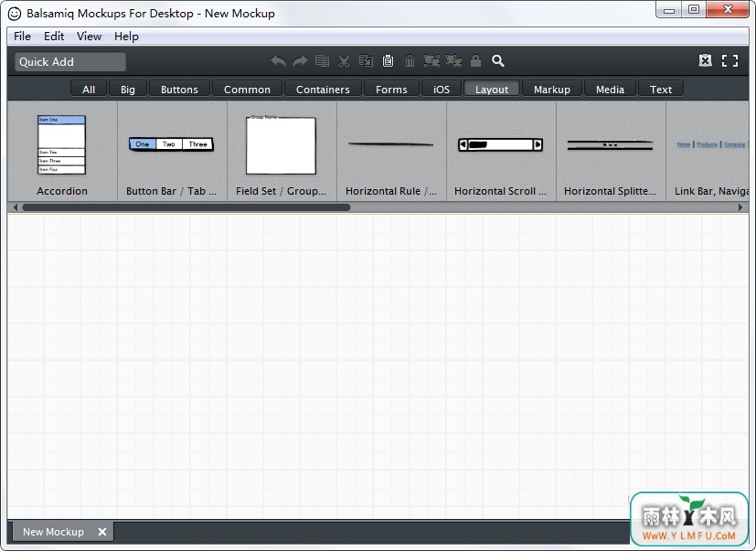Switch to the iOS category
The width and height of the screenshot is (756, 551).
[442, 90]
